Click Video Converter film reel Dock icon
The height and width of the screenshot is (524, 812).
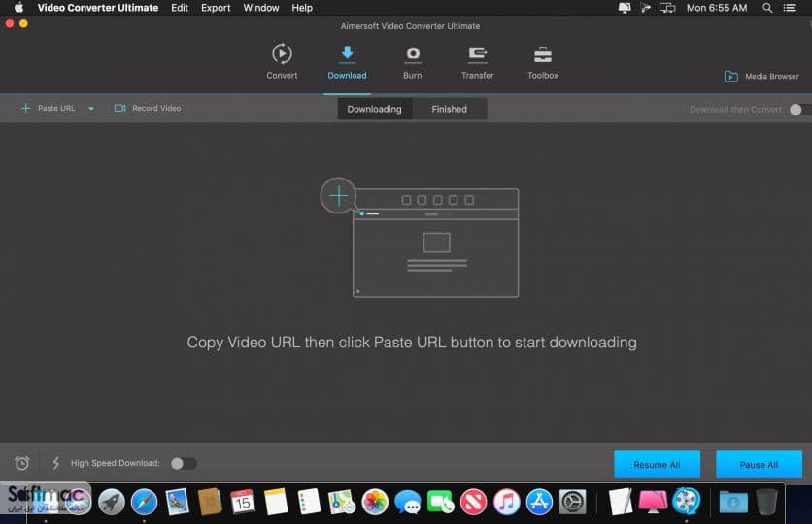point(686,502)
